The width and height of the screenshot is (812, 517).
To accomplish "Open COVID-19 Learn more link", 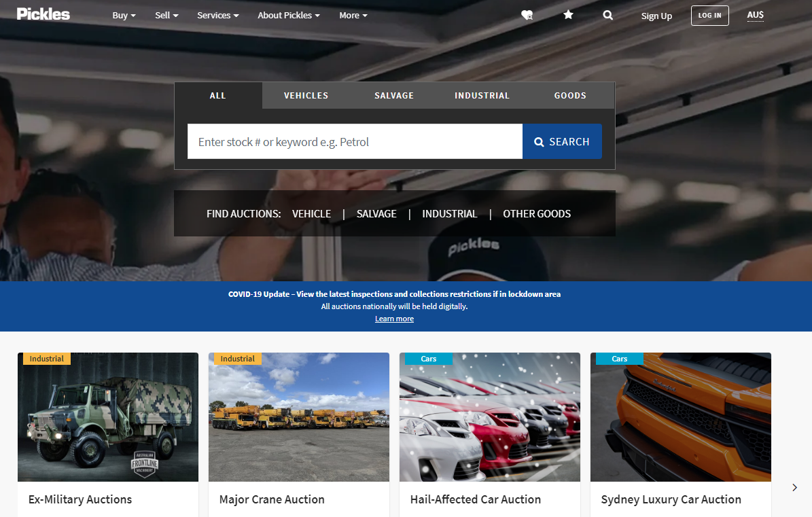I will (394, 319).
